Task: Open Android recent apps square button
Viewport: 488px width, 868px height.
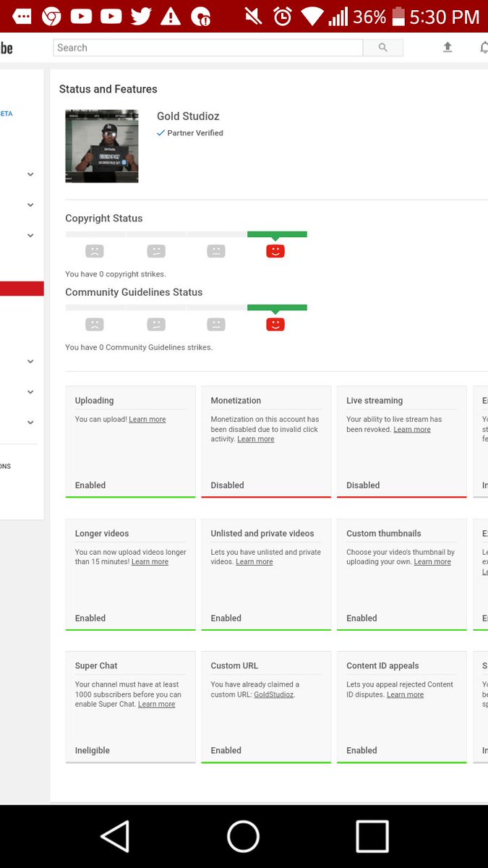Action: click(372, 836)
